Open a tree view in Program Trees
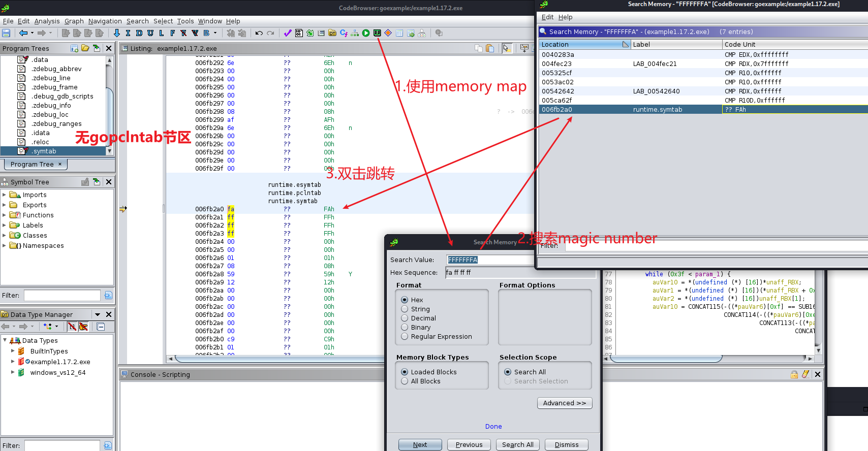The width and height of the screenshot is (868, 451). (x=85, y=48)
